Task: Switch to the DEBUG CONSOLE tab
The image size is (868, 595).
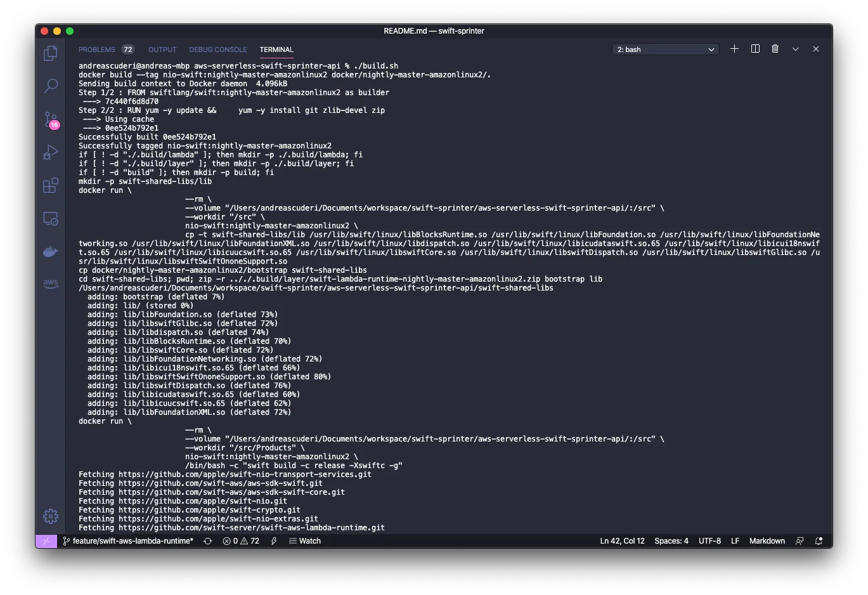Action: [218, 49]
